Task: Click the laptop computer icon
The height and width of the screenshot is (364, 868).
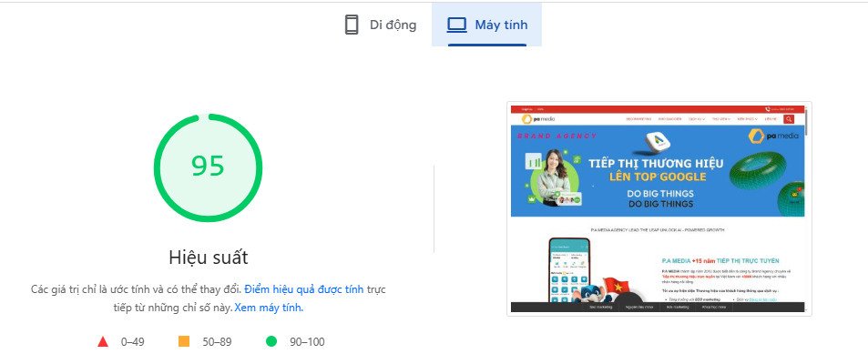Action: (456, 25)
